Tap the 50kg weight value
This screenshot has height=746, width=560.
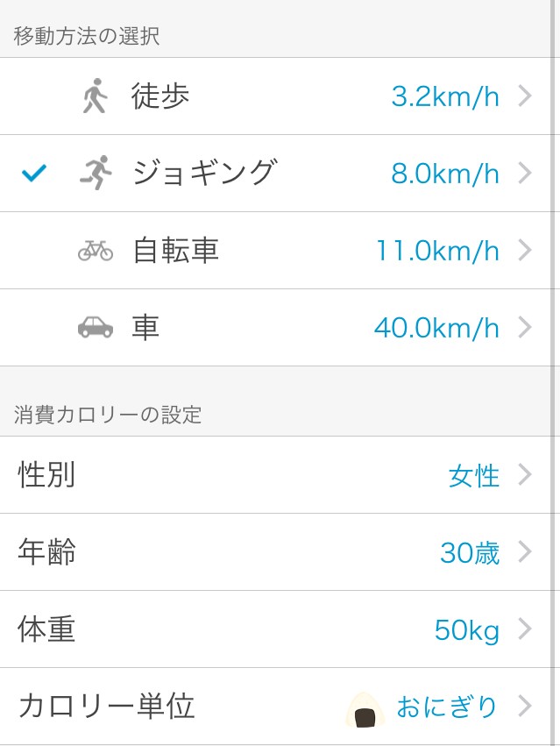466,630
